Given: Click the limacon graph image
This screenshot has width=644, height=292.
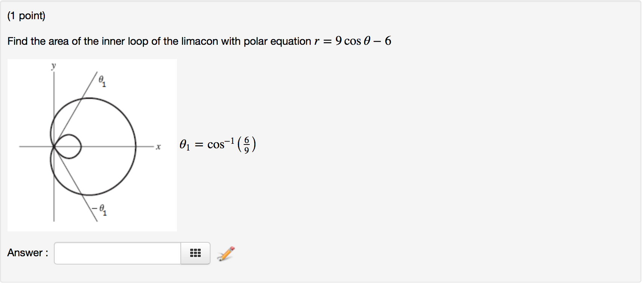Looking at the screenshot, I should point(92,145).
